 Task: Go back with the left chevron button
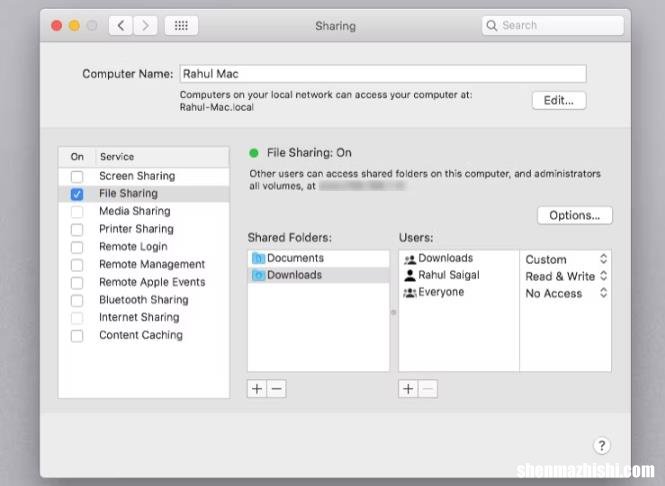[x=120, y=26]
